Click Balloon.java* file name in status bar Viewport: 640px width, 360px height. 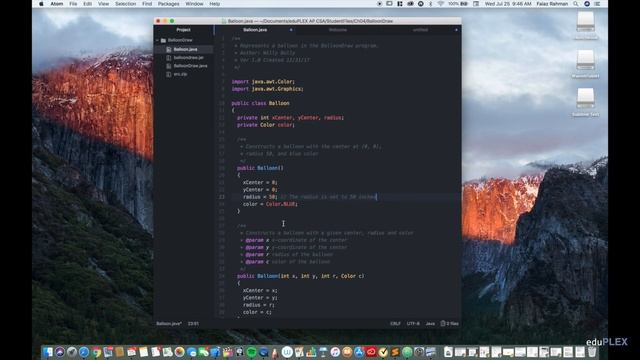pyautogui.click(x=169, y=324)
